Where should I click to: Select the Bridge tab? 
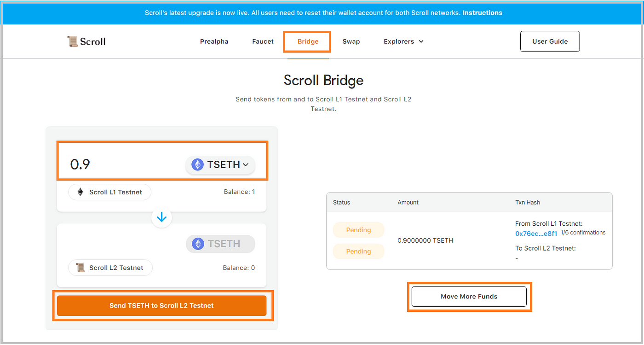click(x=308, y=41)
